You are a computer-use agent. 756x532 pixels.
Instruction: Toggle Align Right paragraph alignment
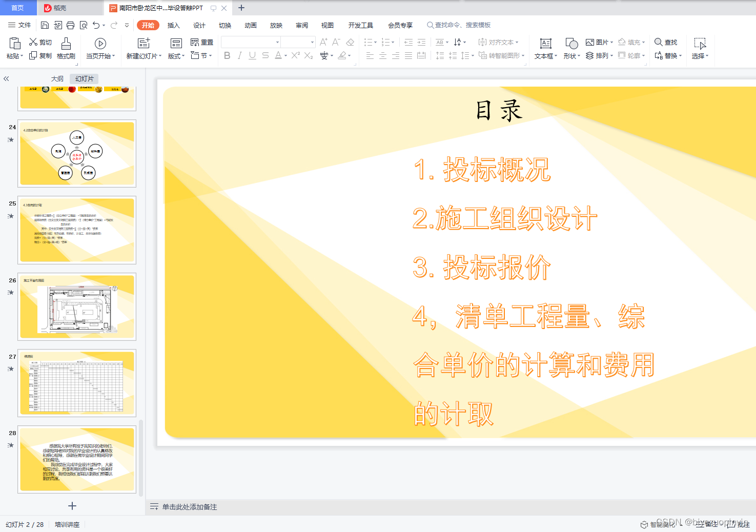396,55
